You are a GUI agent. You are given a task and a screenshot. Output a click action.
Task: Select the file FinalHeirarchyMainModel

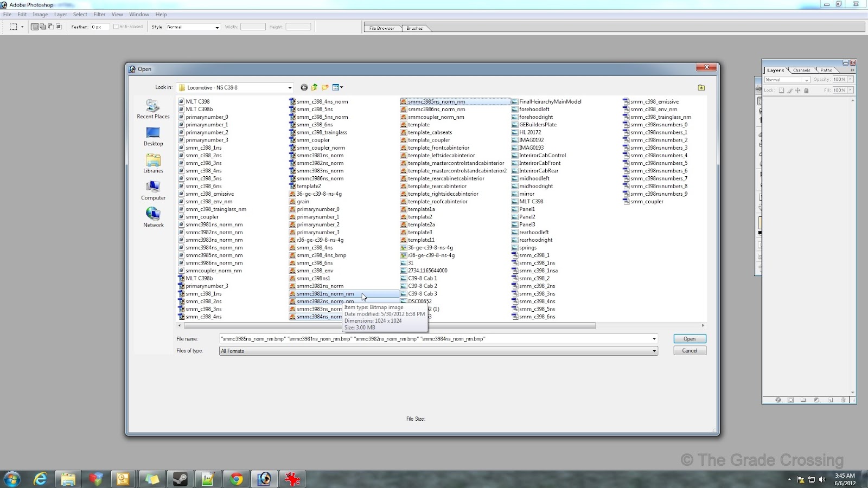pos(546,101)
